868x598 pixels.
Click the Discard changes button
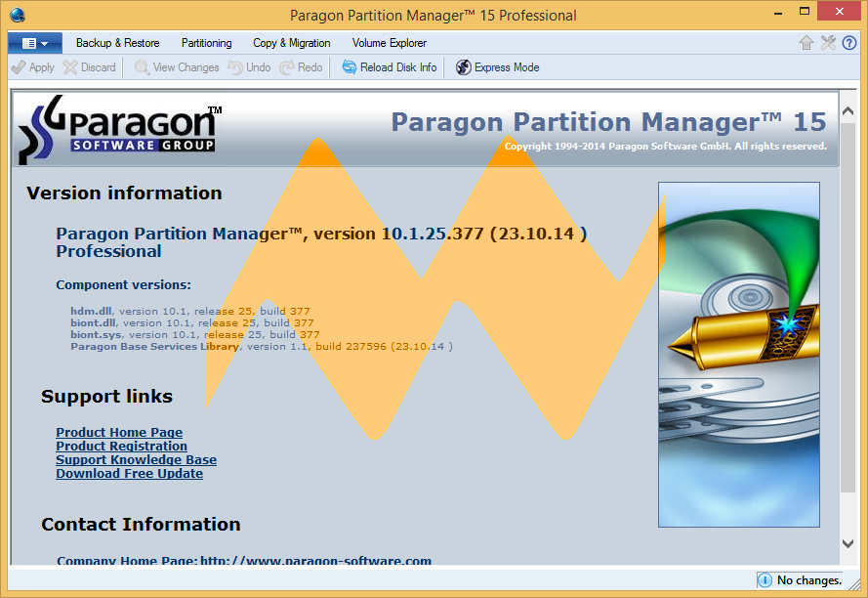click(90, 67)
